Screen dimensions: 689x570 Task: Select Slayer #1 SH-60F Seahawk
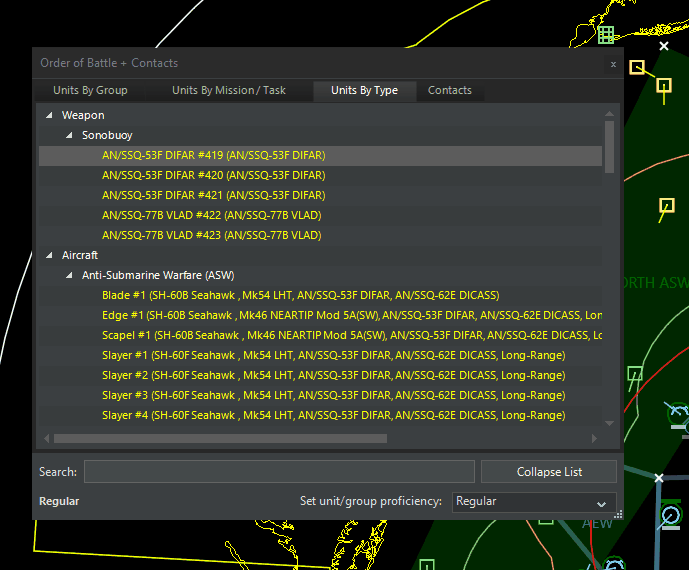click(320, 356)
